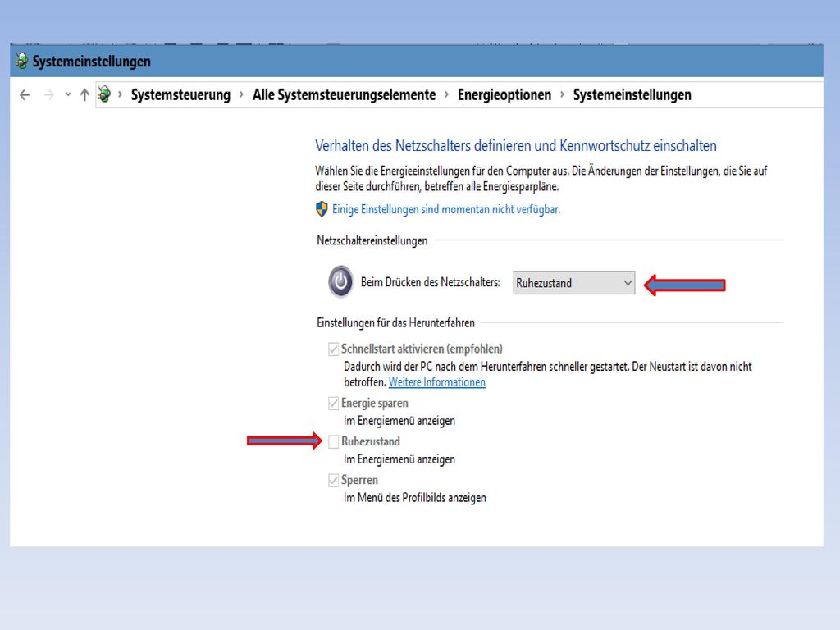Click the forward navigation arrow
Screen dimensions: 840x630
48,95
